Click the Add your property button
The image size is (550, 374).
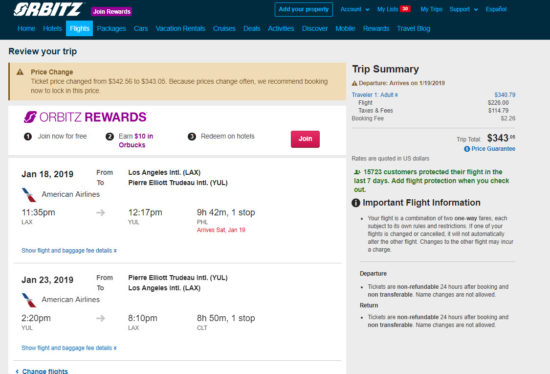click(303, 9)
